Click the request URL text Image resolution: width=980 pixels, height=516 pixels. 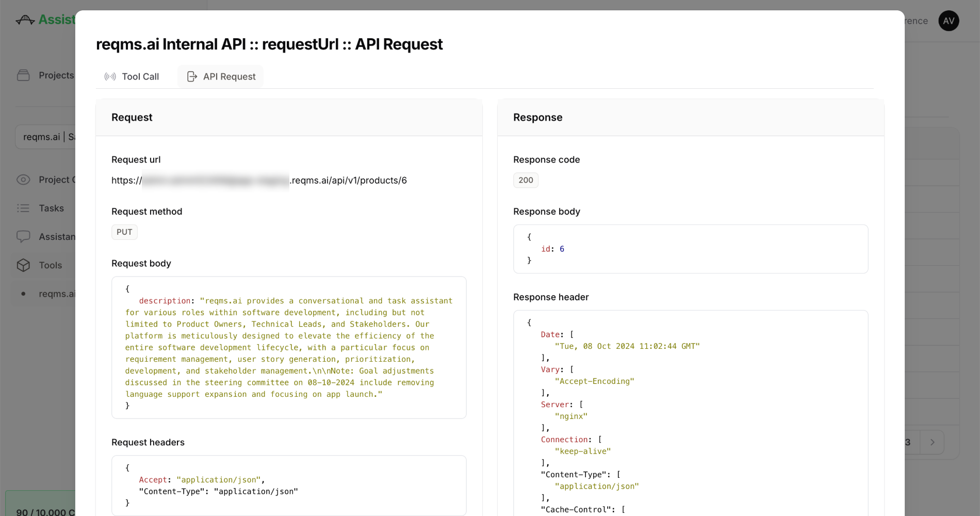point(259,180)
